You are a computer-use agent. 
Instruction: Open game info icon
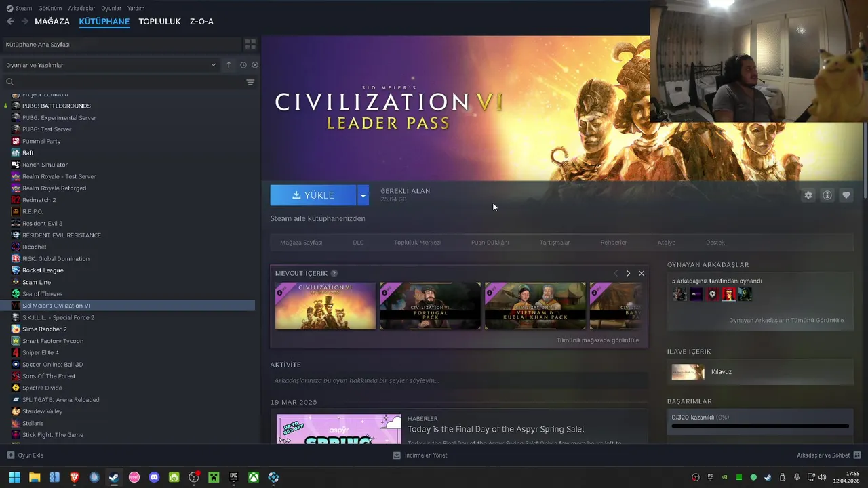point(827,195)
